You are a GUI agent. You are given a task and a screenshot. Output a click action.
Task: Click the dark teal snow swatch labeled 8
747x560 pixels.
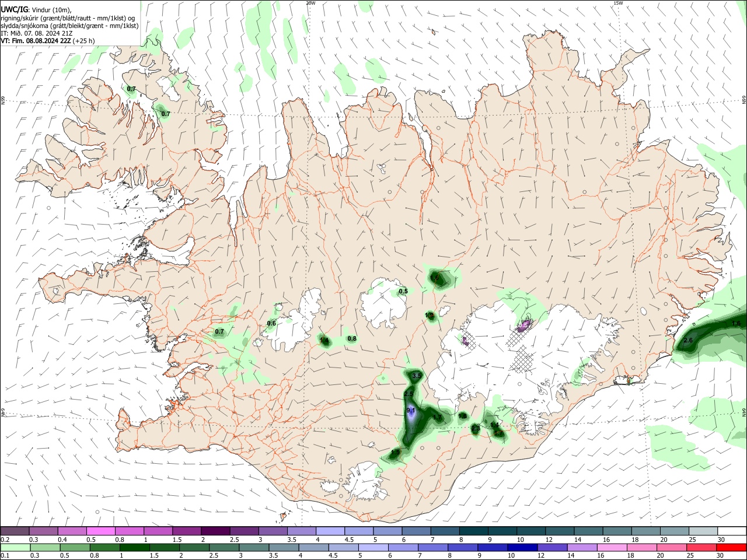[x=474, y=531]
